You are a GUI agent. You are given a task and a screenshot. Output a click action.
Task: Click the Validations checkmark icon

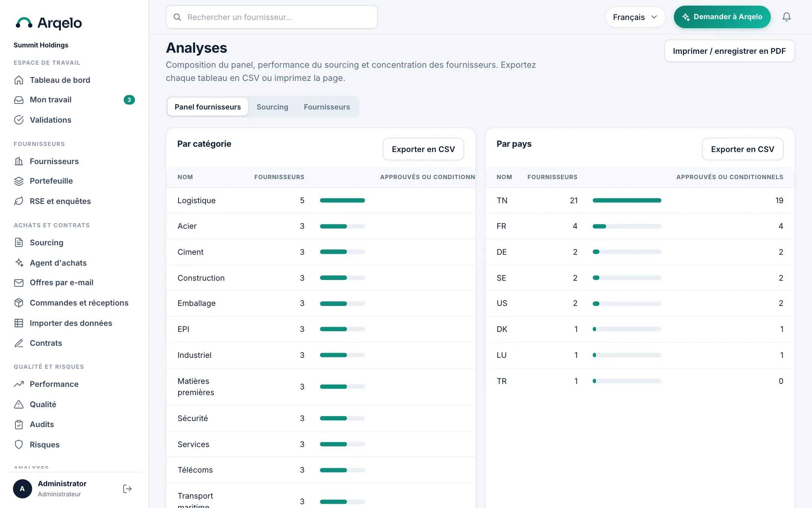19,120
